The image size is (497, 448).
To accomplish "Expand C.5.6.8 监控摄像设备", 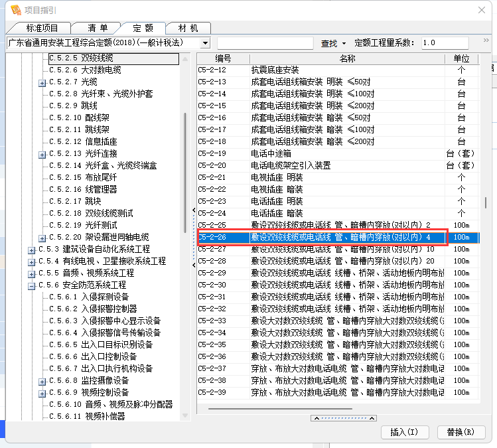I will click(x=42, y=382).
